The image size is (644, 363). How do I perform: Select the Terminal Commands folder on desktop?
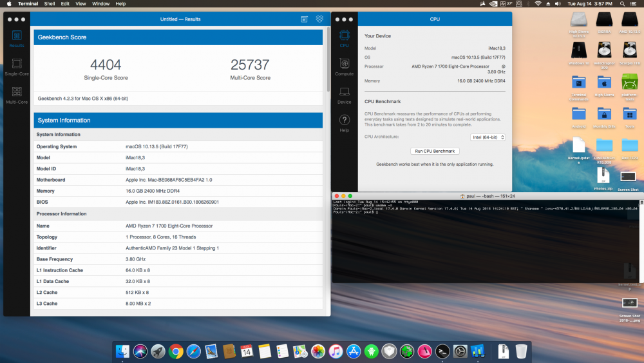(x=579, y=88)
